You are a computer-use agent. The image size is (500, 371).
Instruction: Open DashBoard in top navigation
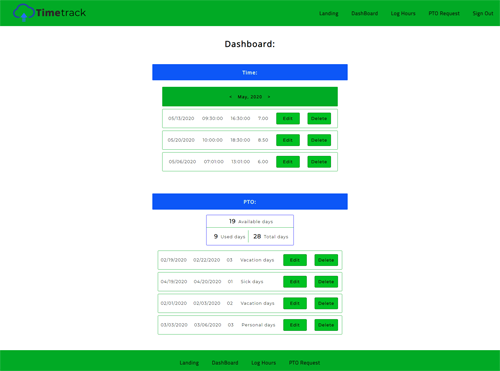365,13
